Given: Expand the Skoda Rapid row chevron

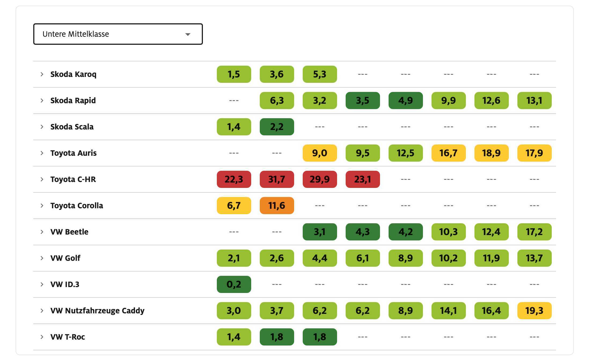Looking at the screenshot, I should click(x=42, y=101).
